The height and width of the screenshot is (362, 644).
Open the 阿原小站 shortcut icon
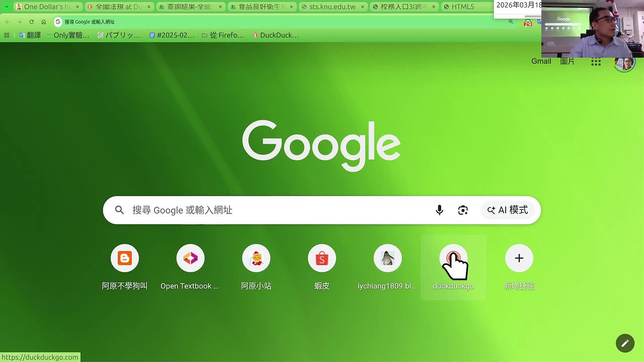(x=256, y=258)
